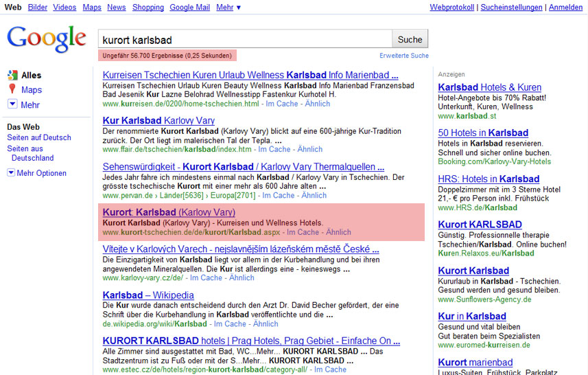Open the Erweiterte Suche link

[404, 56]
